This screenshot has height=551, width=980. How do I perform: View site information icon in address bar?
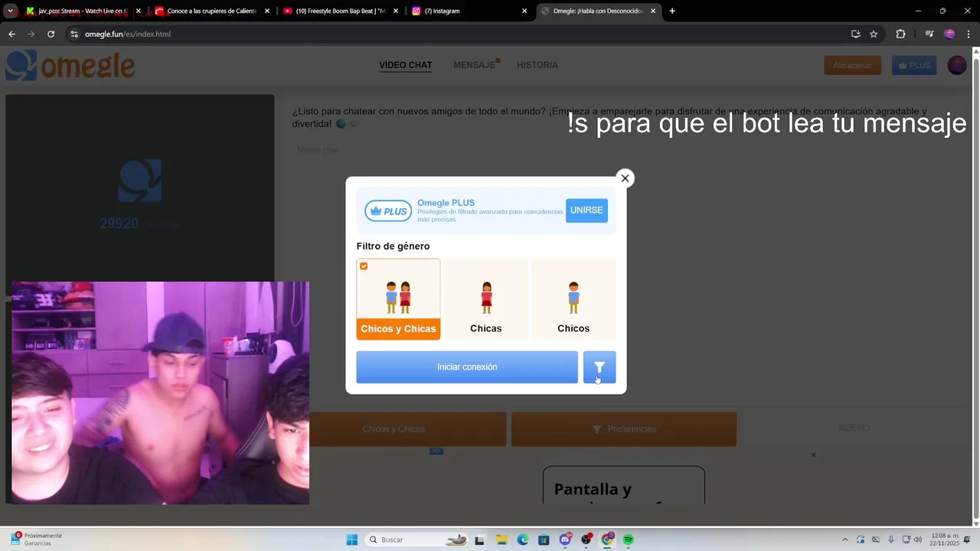[x=74, y=34]
